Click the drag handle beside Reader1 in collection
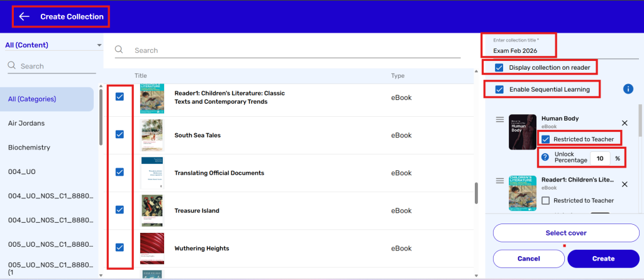 [x=500, y=181]
